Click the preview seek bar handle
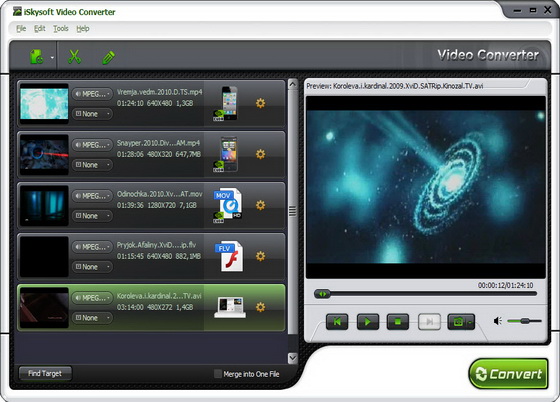The width and height of the screenshot is (560, 402). (322, 294)
